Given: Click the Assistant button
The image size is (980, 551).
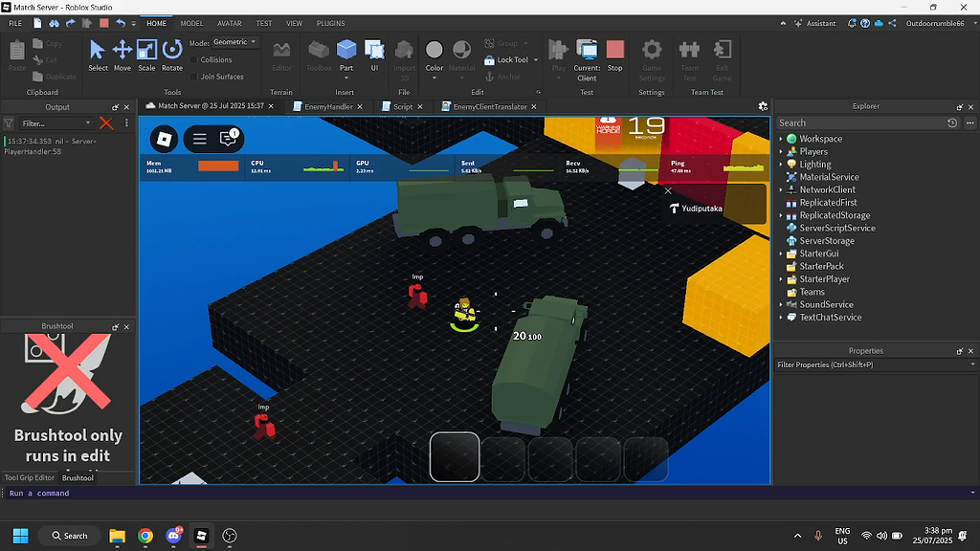Looking at the screenshot, I should 814,23.
